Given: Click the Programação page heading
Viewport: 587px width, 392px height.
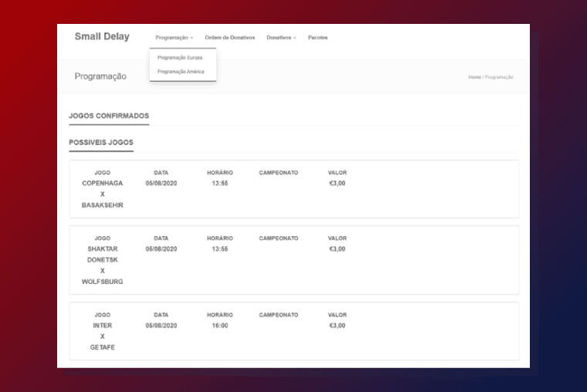Looking at the screenshot, I should coord(100,76).
